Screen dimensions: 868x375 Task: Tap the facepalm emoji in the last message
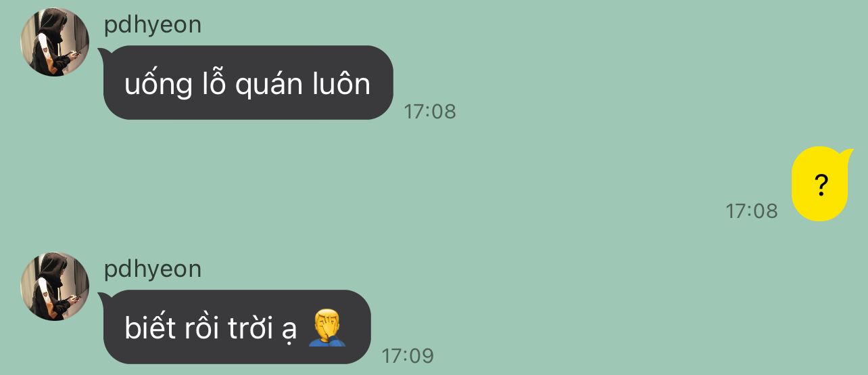coord(328,328)
